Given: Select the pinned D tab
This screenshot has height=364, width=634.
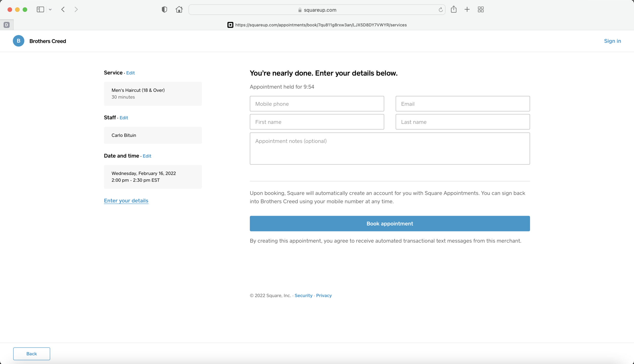Looking at the screenshot, I should pos(7,25).
